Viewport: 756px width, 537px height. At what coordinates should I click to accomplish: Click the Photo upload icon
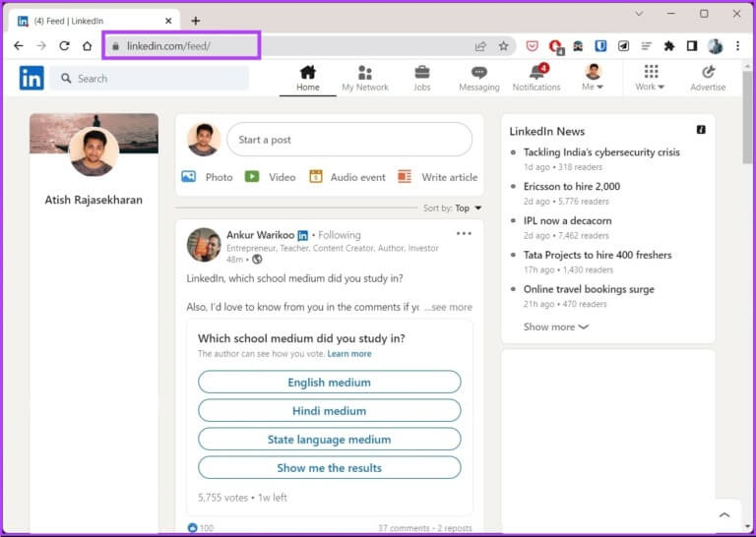point(189,177)
